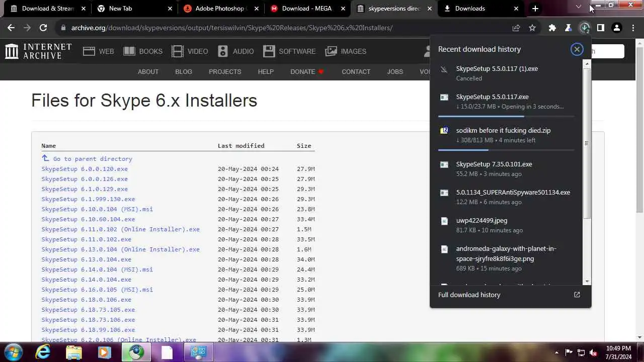This screenshot has width=644, height=362.
Task: Open the SOFTWARE section
Action: pyautogui.click(x=289, y=51)
